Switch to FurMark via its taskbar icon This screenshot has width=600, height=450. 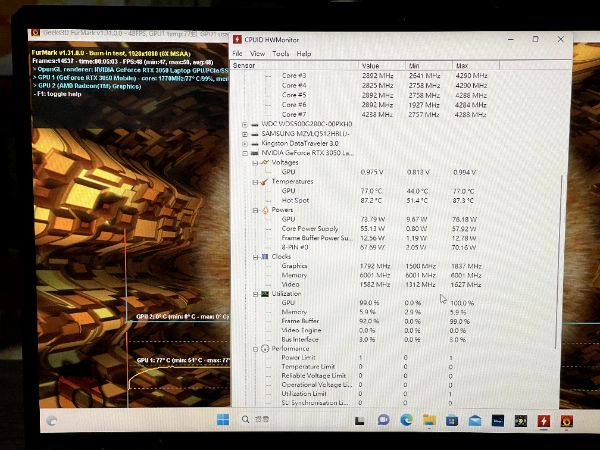(x=567, y=421)
